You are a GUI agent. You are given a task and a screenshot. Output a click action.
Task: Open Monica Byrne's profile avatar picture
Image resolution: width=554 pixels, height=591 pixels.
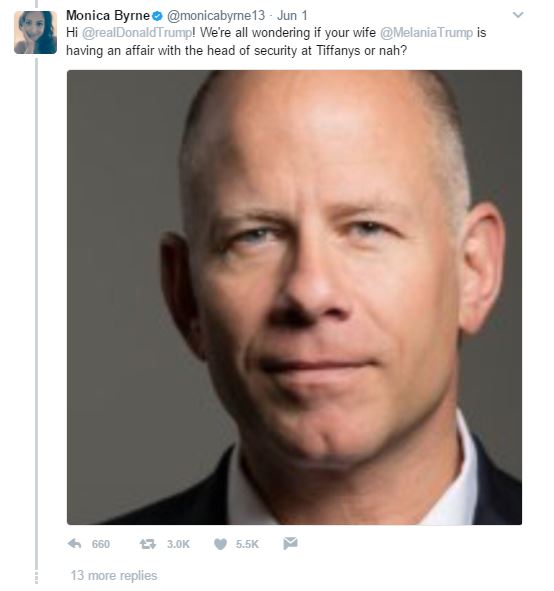pos(35,32)
